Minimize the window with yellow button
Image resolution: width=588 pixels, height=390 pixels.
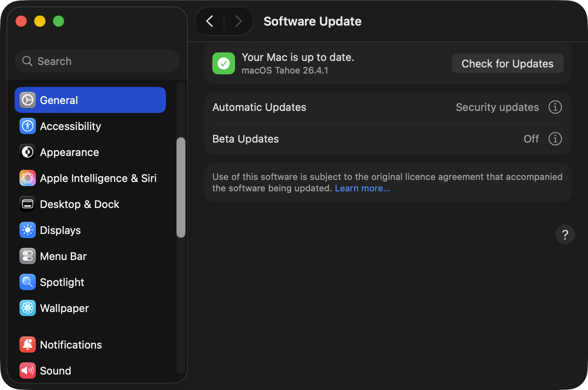click(40, 21)
